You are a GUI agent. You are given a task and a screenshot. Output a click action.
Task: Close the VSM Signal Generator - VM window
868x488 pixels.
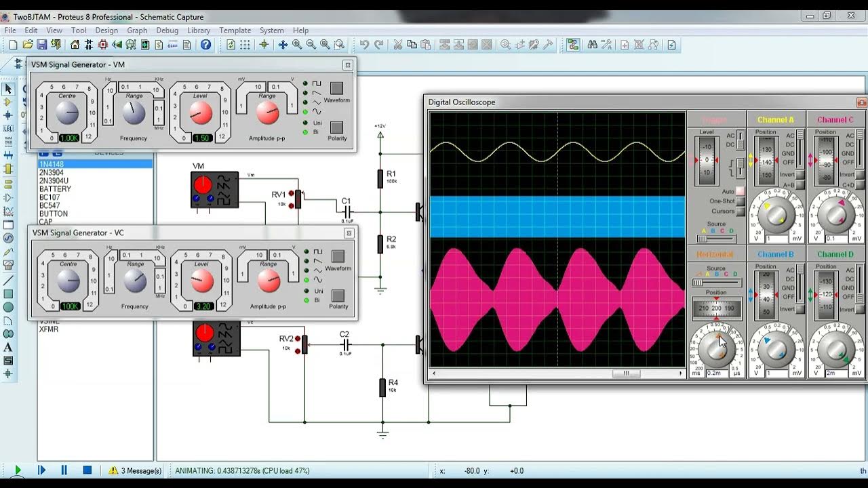[x=347, y=64]
